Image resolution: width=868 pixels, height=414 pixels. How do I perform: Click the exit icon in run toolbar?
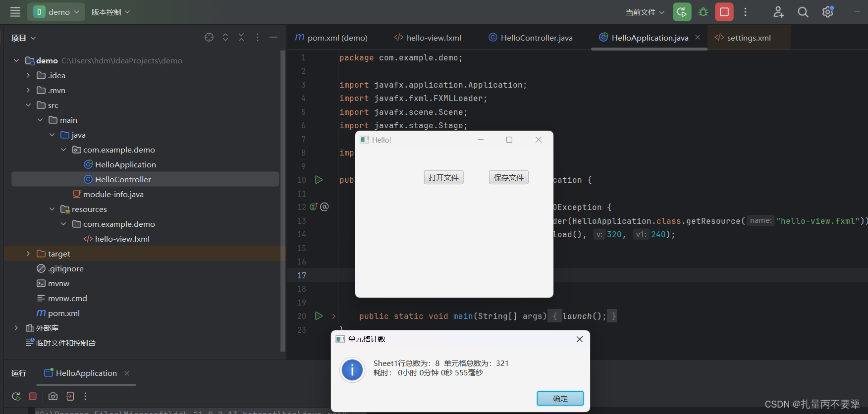pos(70,396)
